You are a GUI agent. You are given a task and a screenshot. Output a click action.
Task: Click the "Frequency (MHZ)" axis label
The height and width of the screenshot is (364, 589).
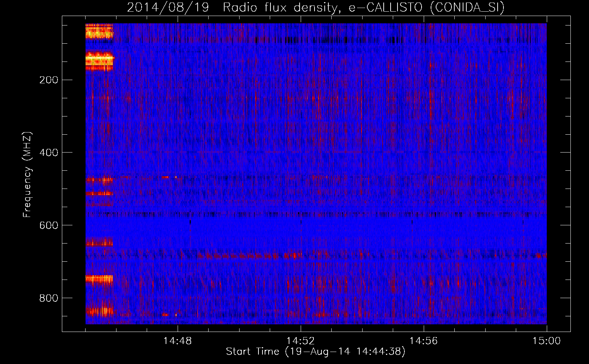click(x=27, y=175)
